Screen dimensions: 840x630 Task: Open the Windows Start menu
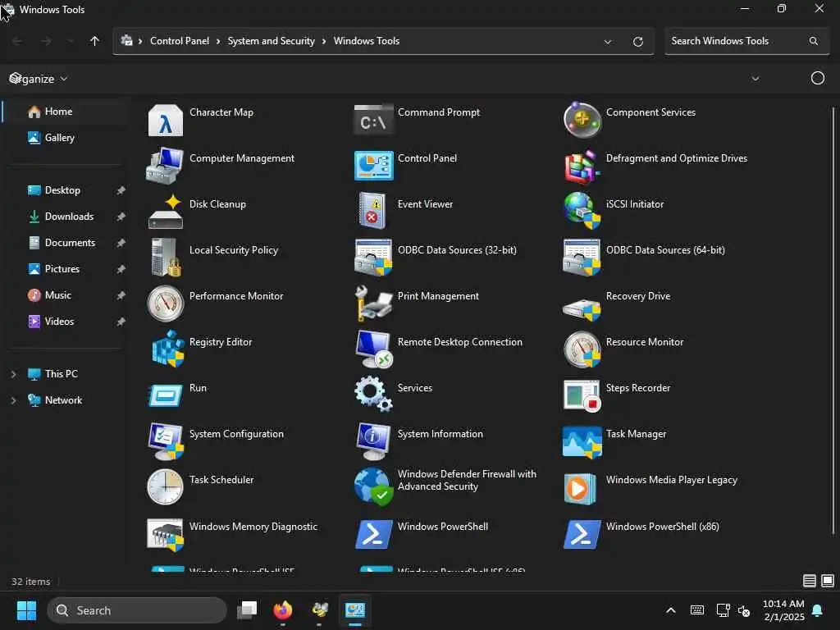click(x=27, y=610)
